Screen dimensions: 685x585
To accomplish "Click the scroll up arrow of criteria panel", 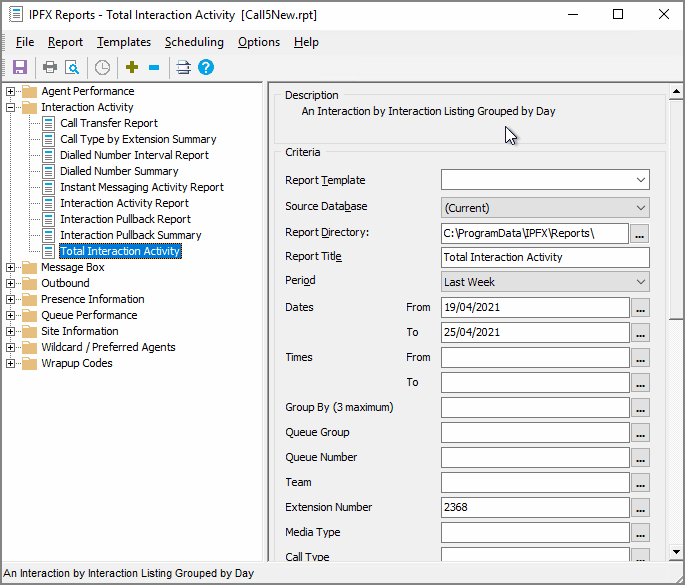I will click(676, 92).
